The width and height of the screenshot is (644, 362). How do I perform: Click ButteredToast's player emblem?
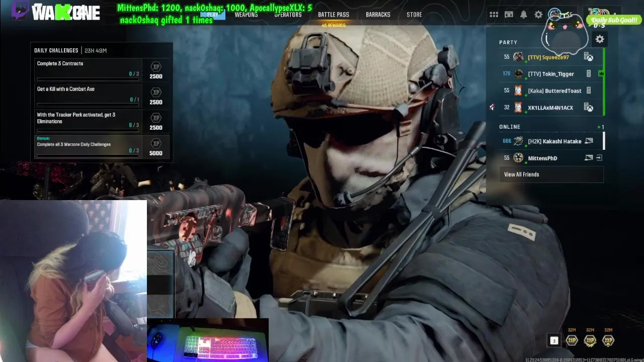point(518,90)
